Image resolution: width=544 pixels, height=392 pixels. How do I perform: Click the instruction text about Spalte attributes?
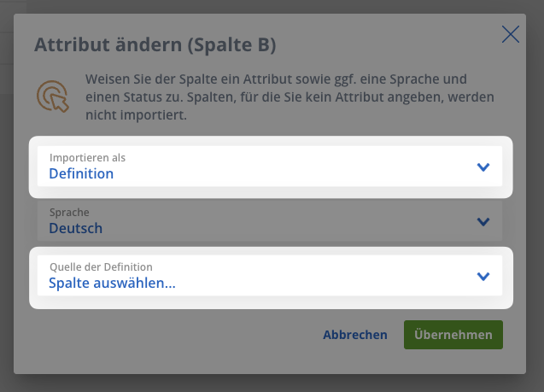tap(290, 97)
